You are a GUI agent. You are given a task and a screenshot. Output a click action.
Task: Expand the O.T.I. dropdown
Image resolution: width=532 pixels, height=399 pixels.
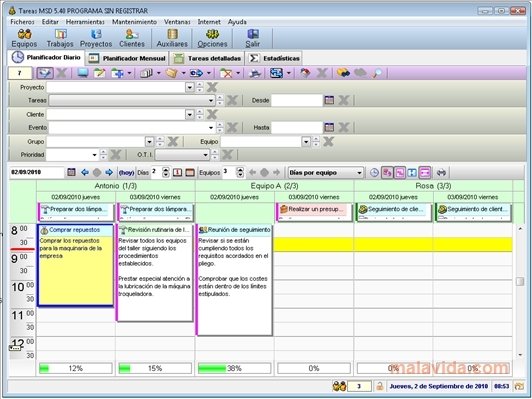[206, 155]
